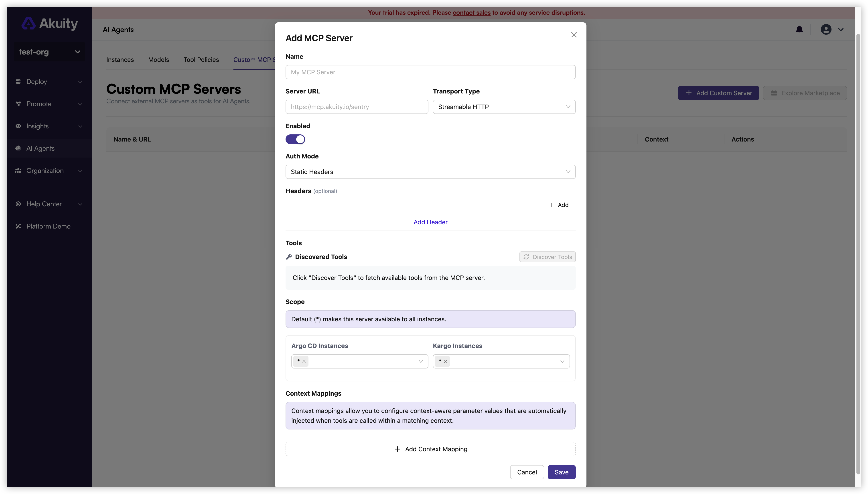Open Platform Demo in the sidebar
The height and width of the screenshot is (494, 868).
[x=49, y=226]
